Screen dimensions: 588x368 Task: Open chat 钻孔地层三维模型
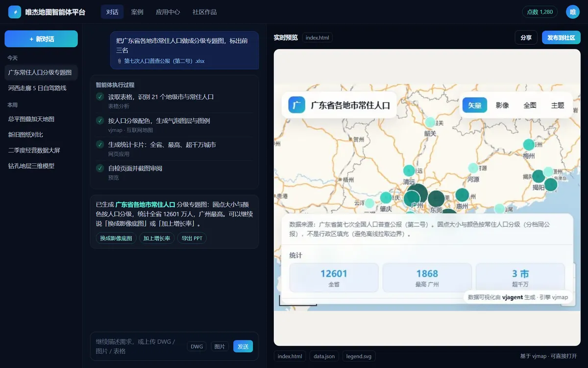coord(41,166)
